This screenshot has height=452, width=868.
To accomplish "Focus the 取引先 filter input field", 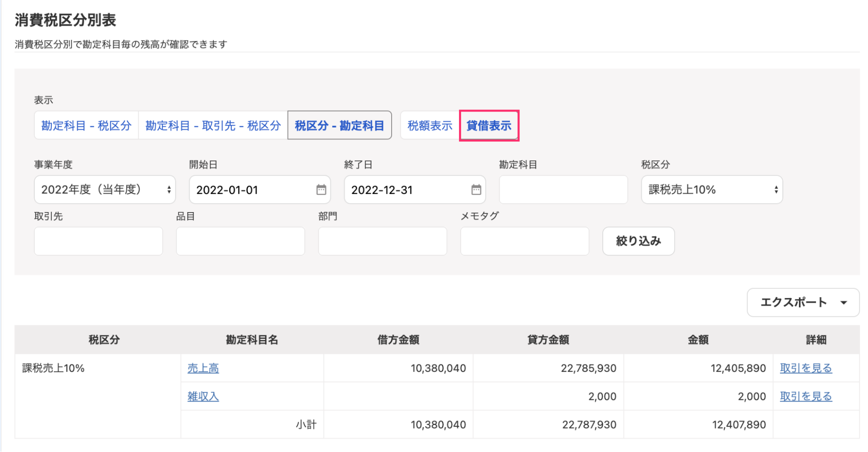I will tap(99, 241).
